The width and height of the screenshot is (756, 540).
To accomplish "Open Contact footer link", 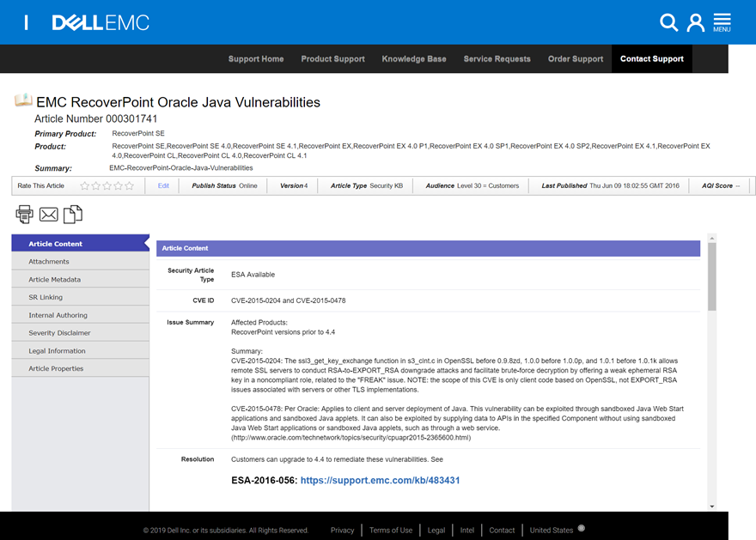I will click(x=502, y=530).
